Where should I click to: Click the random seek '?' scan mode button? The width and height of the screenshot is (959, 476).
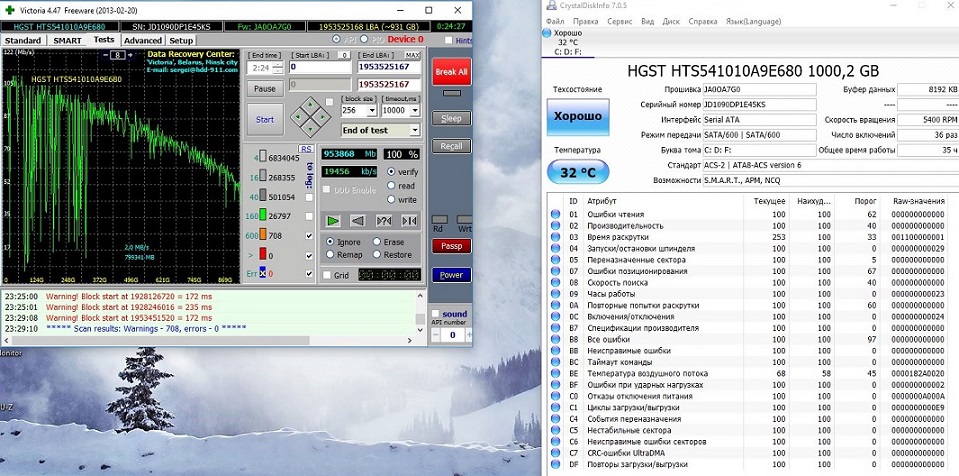[x=384, y=220]
